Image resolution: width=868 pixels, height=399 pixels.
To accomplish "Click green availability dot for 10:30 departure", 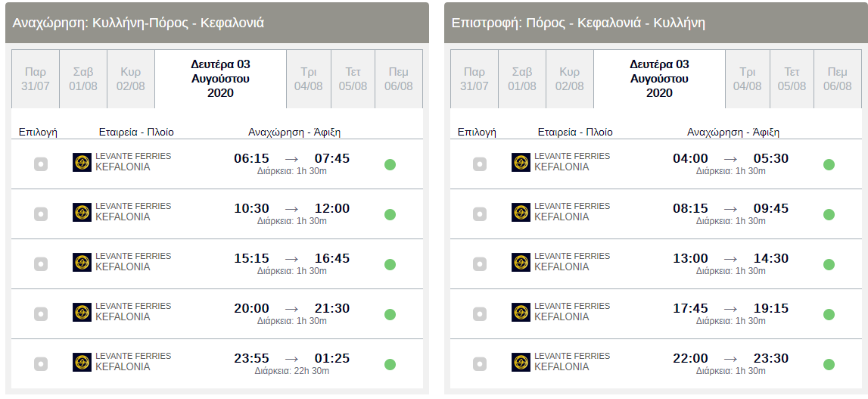I will [x=390, y=214].
